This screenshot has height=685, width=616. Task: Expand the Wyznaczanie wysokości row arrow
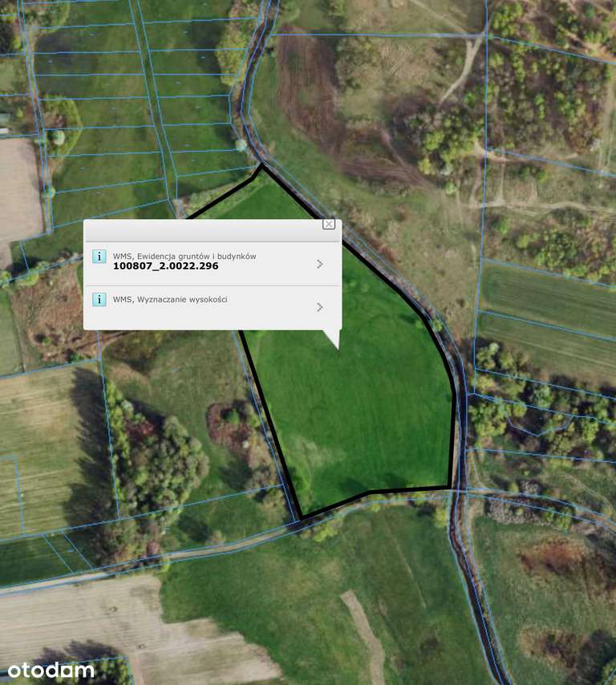(x=320, y=307)
